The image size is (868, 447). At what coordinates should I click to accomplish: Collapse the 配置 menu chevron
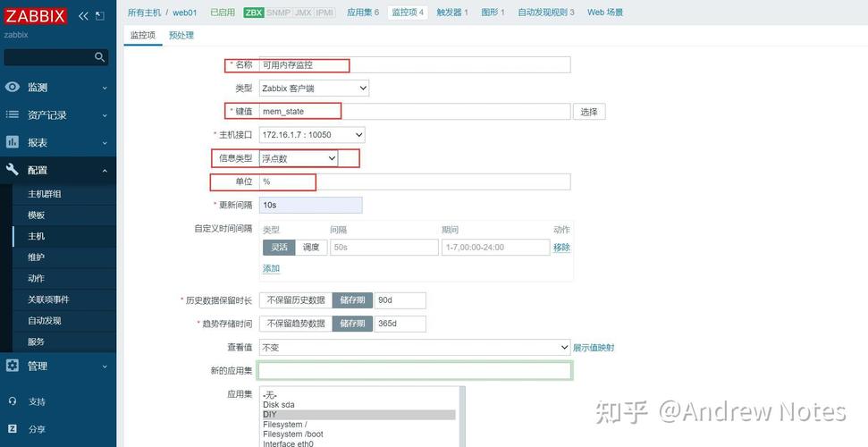coord(105,171)
